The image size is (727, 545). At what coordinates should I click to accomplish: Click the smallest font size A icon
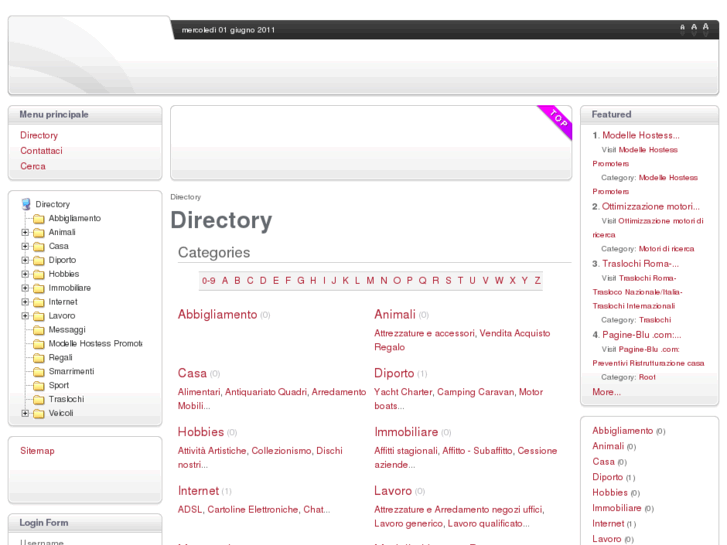pyautogui.click(x=682, y=30)
